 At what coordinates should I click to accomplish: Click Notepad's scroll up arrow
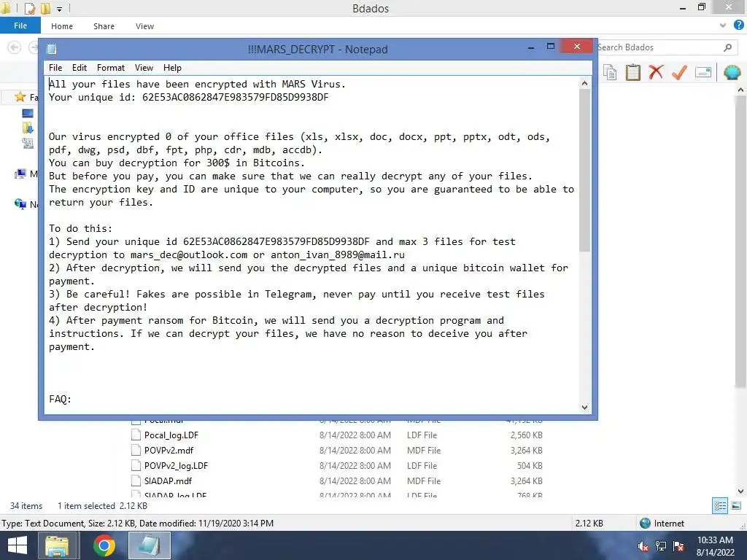(x=584, y=83)
